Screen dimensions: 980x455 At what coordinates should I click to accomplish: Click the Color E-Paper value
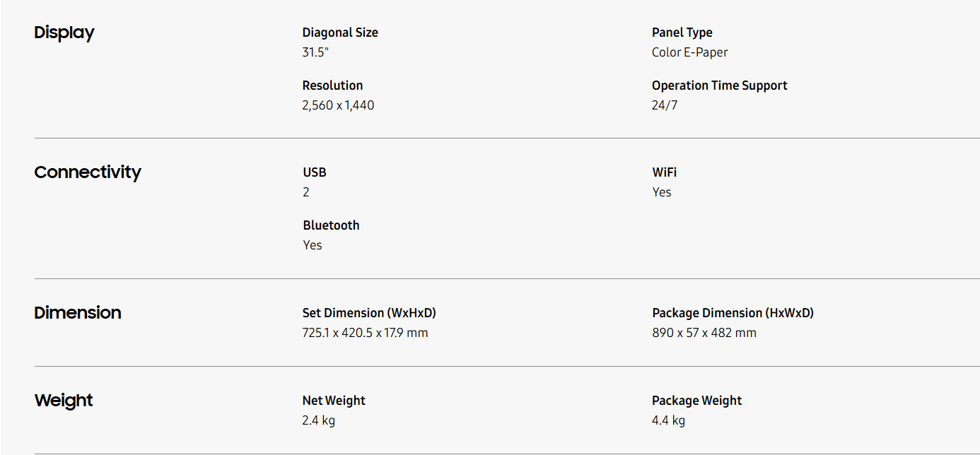click(x=689, y=52)
